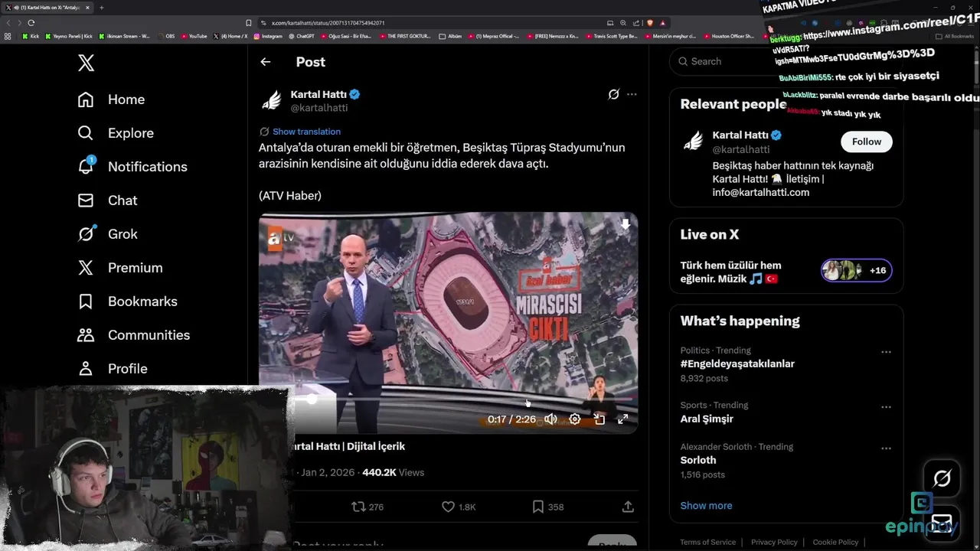
Task: Open Profile in the sidebar
Action: tap(112, 369)
